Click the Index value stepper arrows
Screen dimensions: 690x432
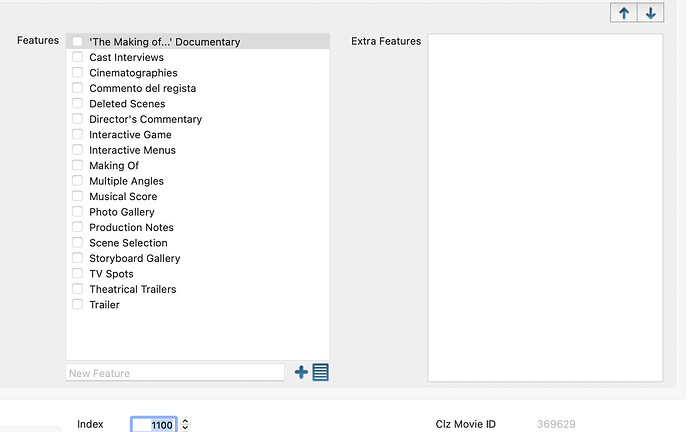(185, 425)
